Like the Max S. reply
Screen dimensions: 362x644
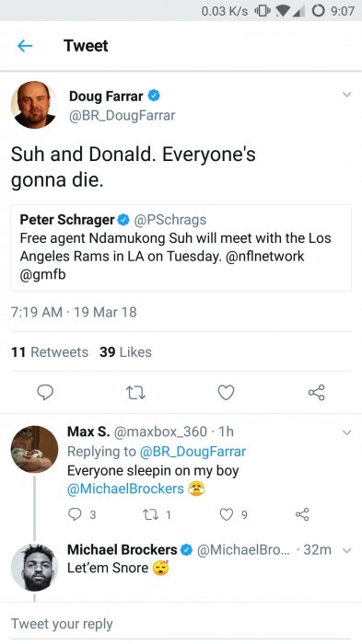click(x=233, y=514)
